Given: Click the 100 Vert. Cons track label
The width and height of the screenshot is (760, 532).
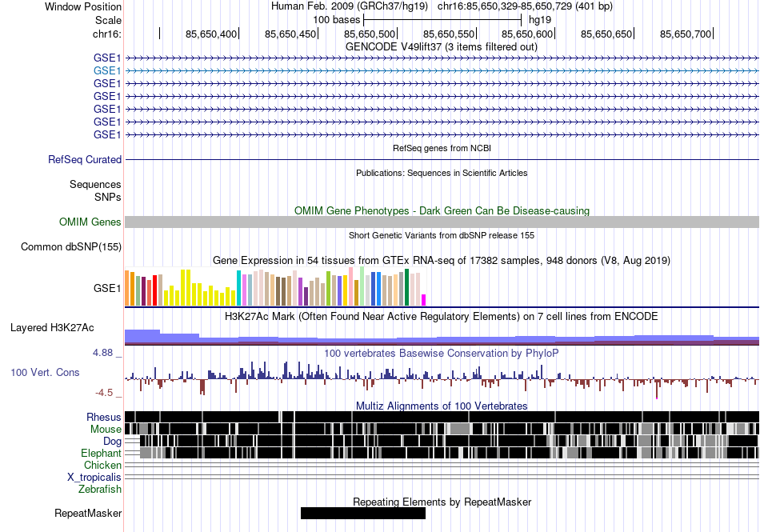Looking at the screenshot, I should tap(45, 372).
